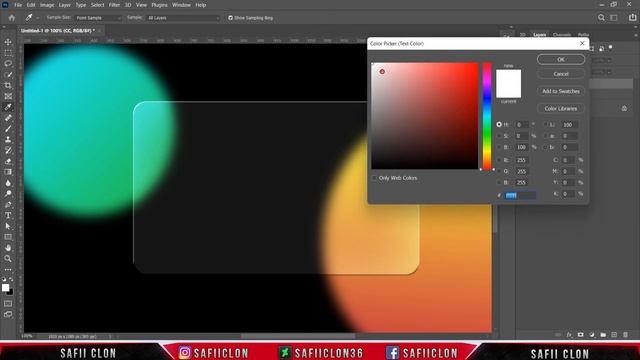This screenshot has height=360, width=640.
Task: Select the R red radio button
Action: pyautogui.click(x=499, y=160)
